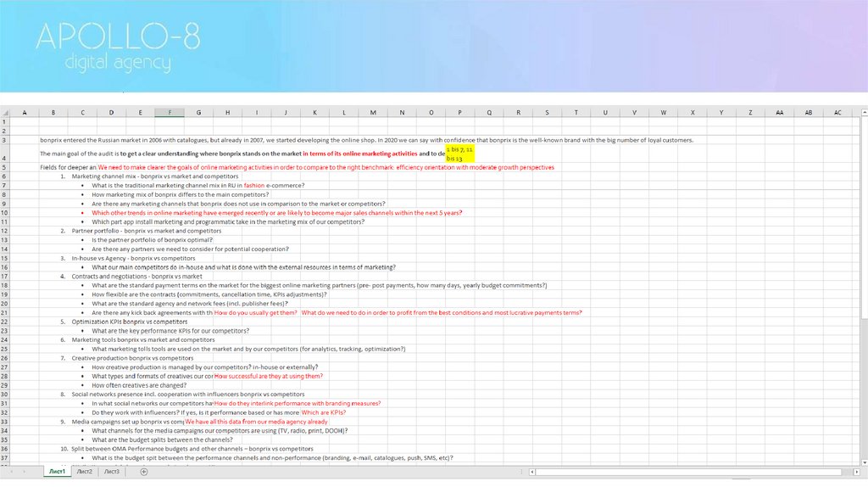868x487 pixels.
Task: Select column K header
Action: (314, 113)
